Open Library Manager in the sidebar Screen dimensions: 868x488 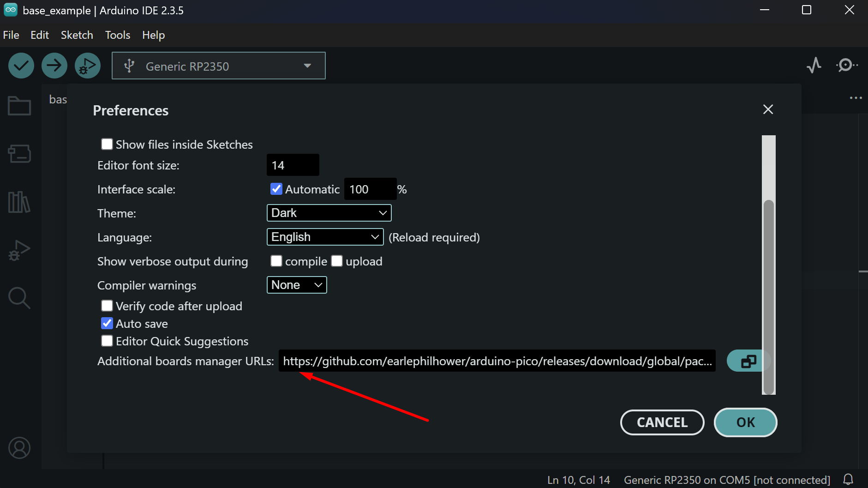pos(19,202)
